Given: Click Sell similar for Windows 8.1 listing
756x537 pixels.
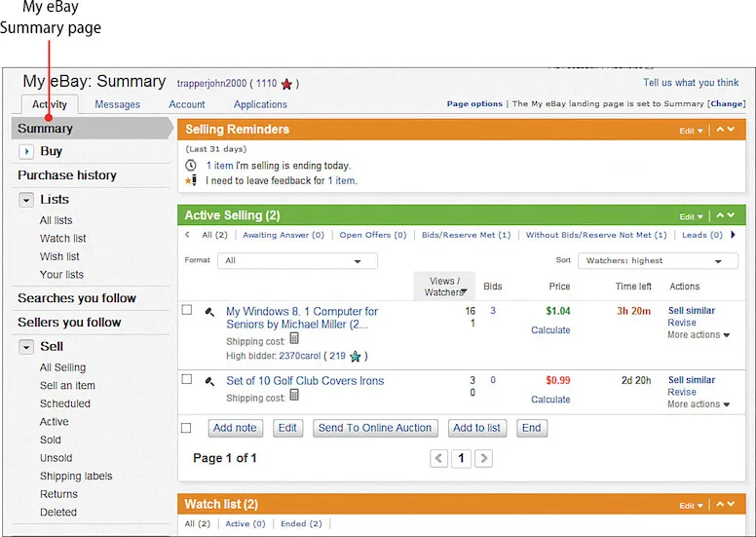Looking at the screenshot, I should (x=692, y=311).
